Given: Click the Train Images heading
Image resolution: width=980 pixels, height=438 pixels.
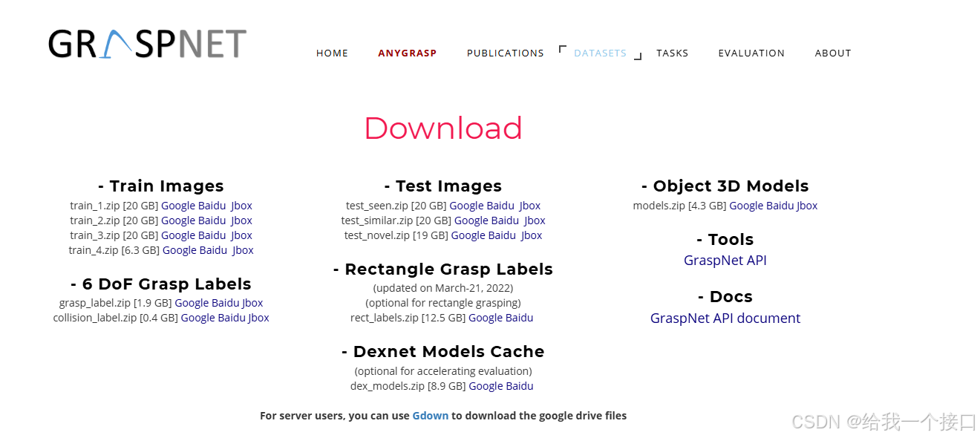Looking at the screenshot, I should (x=160, y=186).
